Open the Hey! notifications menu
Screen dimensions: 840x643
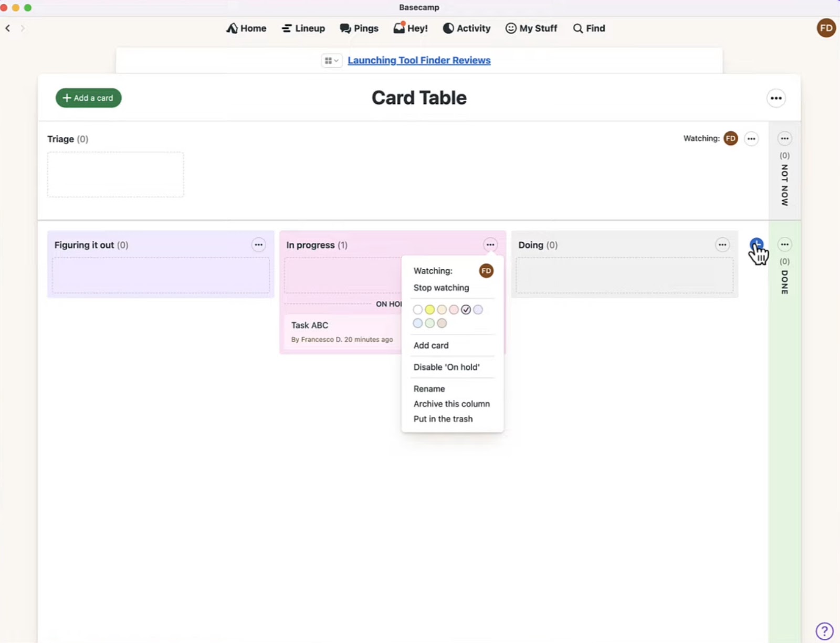tap(411, 28)
